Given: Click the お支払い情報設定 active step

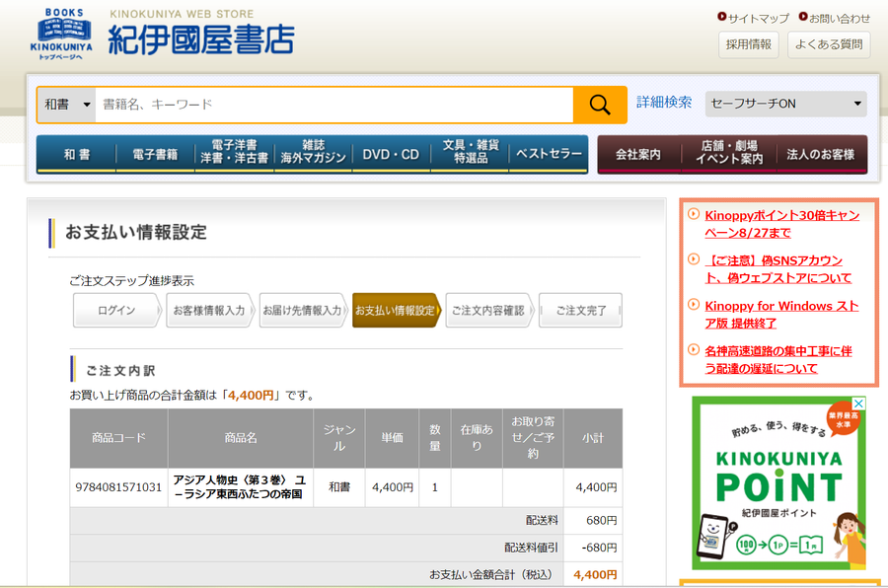Looking at the screenshot, I should coord(396,311).
